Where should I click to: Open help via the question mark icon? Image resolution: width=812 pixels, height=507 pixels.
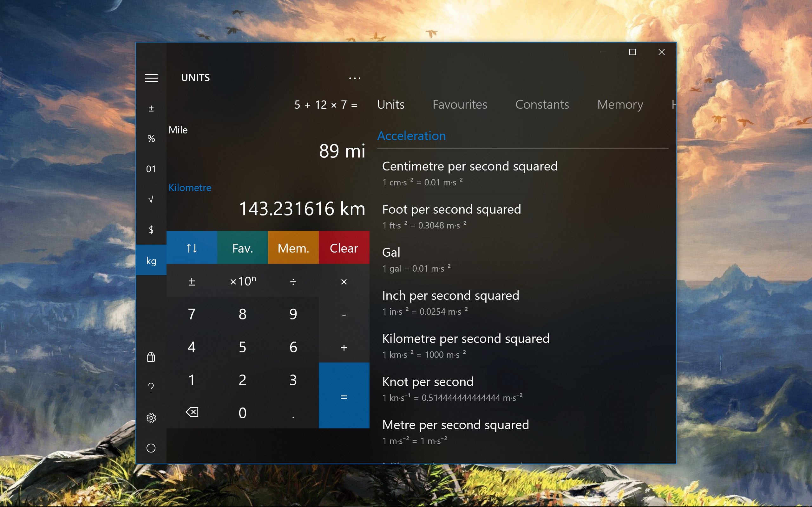pyautogui.click(x=151, y=387)
